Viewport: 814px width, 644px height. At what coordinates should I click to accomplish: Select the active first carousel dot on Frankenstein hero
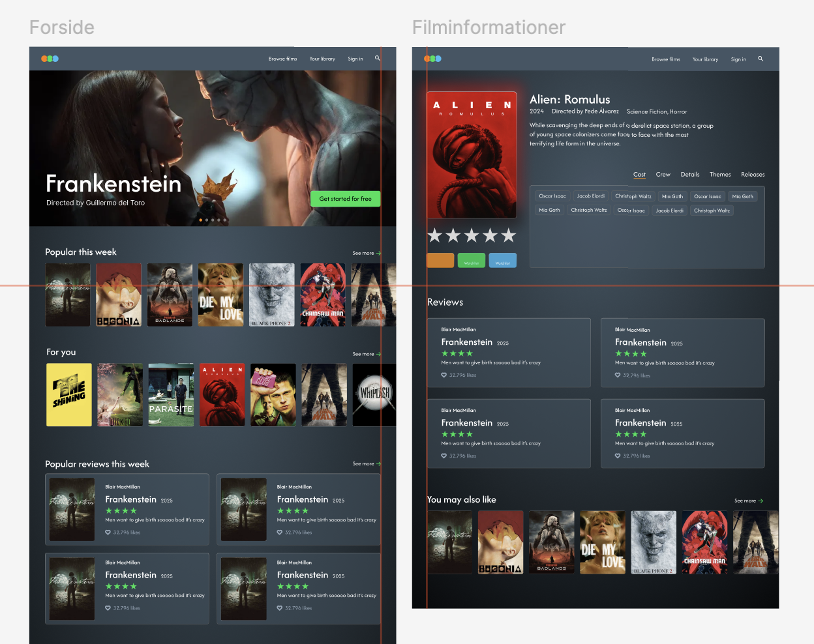[x=200, y=220]
